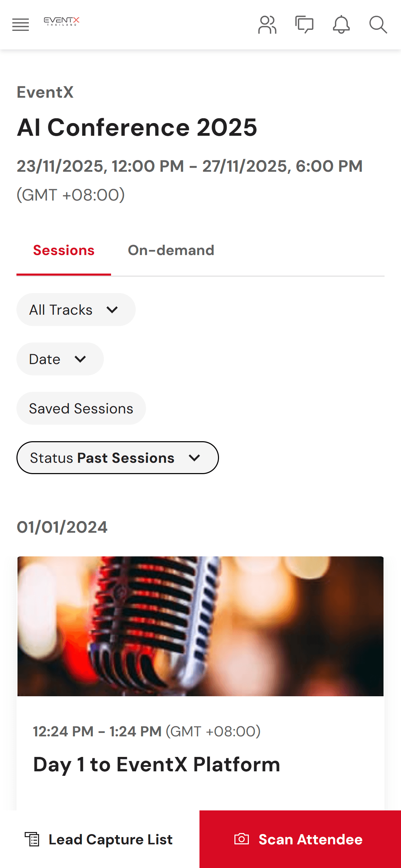Image resolution: width=401 pixels, height=868 pixels.
Task: Expand the Status Past Sessions dropdown
Action: click(195, 458)
